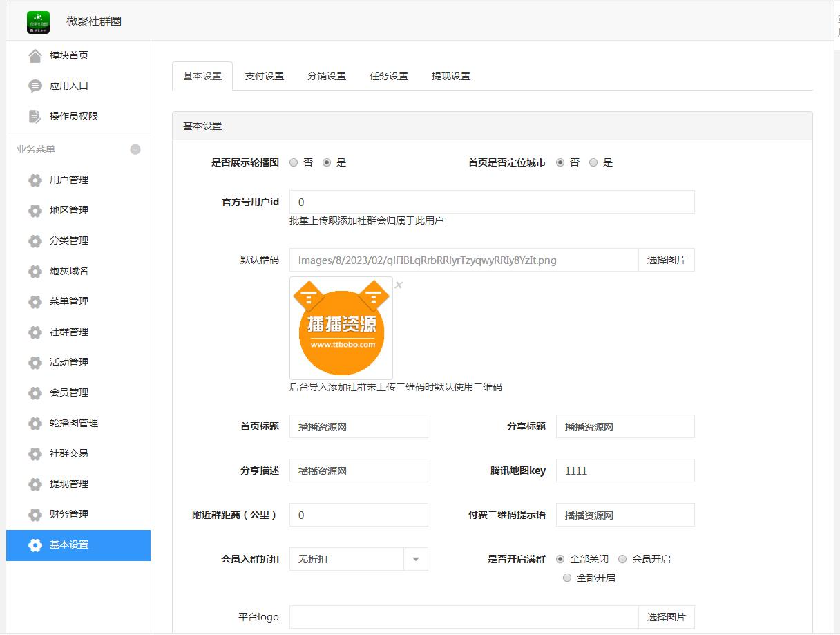Open 应用入口 in the sidebar
The width and height of the screenshot is (840, 635).
click(79, 86)
